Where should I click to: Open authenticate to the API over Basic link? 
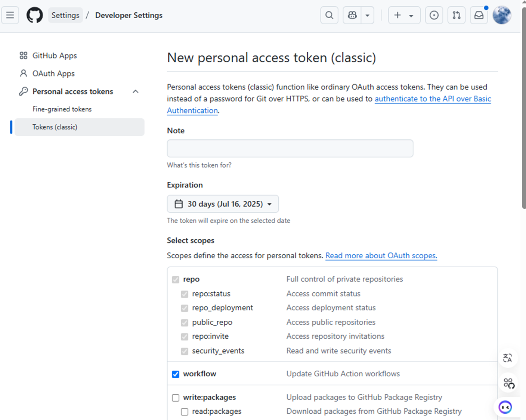pos(433,99)
